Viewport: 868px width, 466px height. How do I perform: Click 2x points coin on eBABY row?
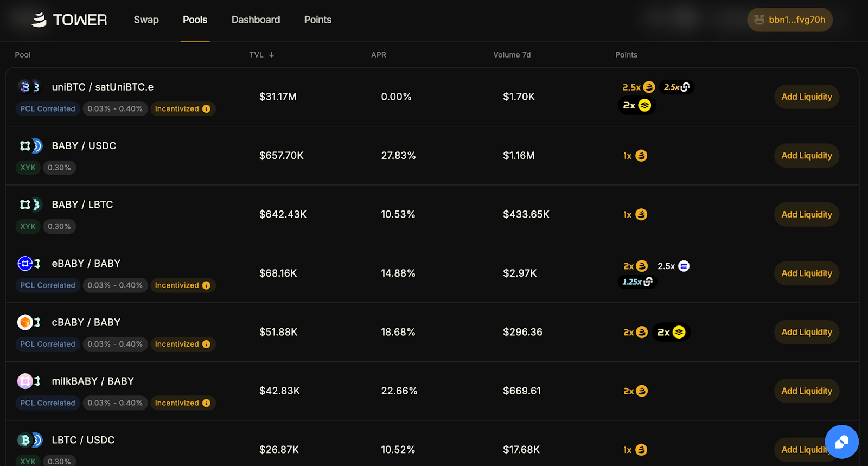click(636, 266)
